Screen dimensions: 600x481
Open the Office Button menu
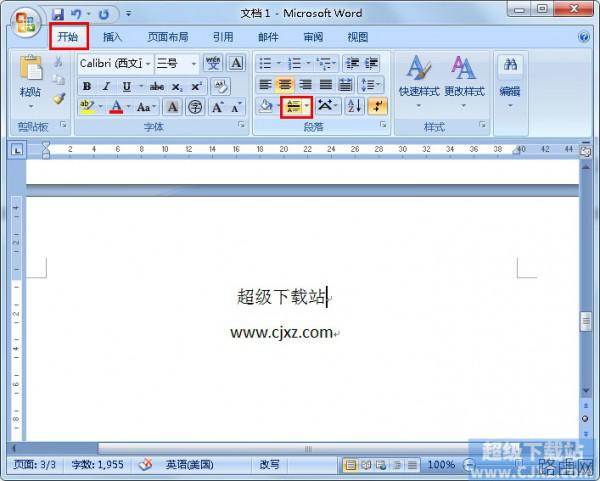point(26,22)
